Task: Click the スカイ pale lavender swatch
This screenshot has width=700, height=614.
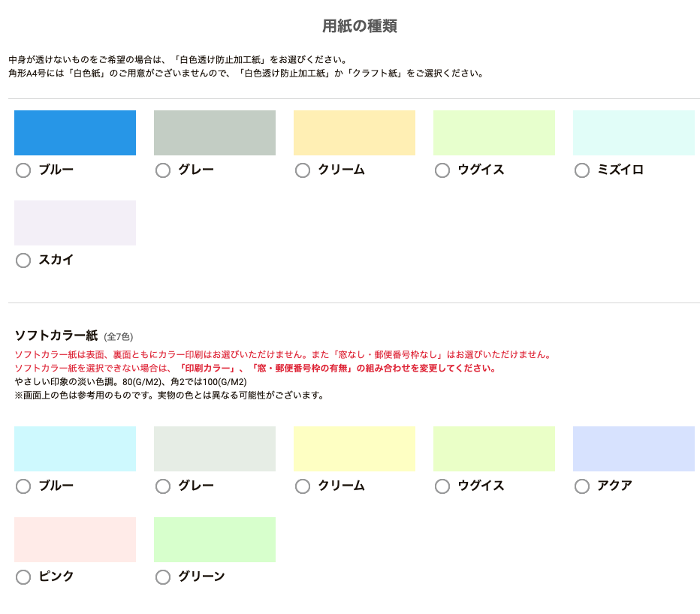Action: pyautogui.click(x=75, y=223)
